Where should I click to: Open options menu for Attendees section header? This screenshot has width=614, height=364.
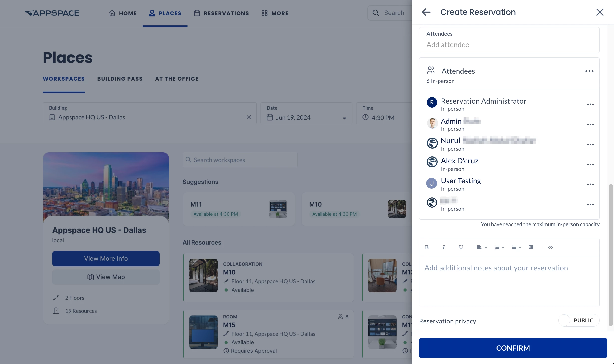pyautogui.click(x=589, y=71)
